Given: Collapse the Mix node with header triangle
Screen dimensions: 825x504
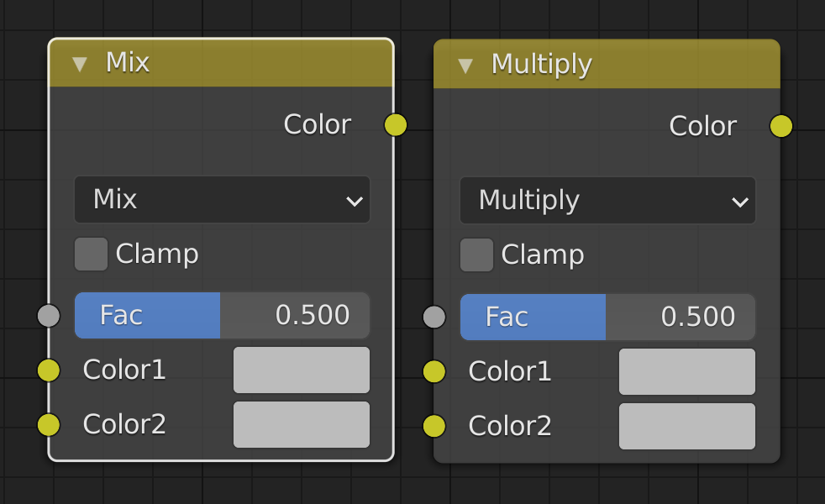Looking at the screenshot, I should tap(80, 64).
